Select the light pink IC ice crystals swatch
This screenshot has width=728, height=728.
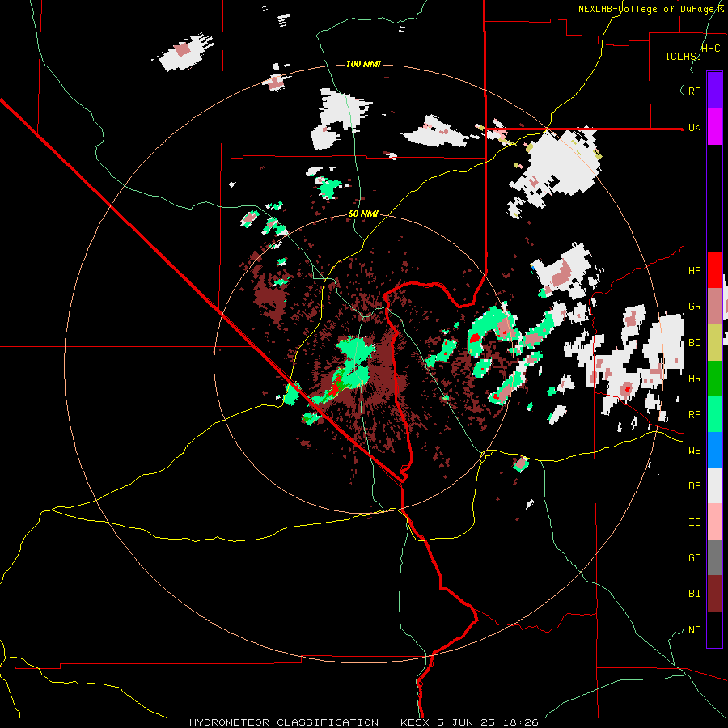point(714,522)
